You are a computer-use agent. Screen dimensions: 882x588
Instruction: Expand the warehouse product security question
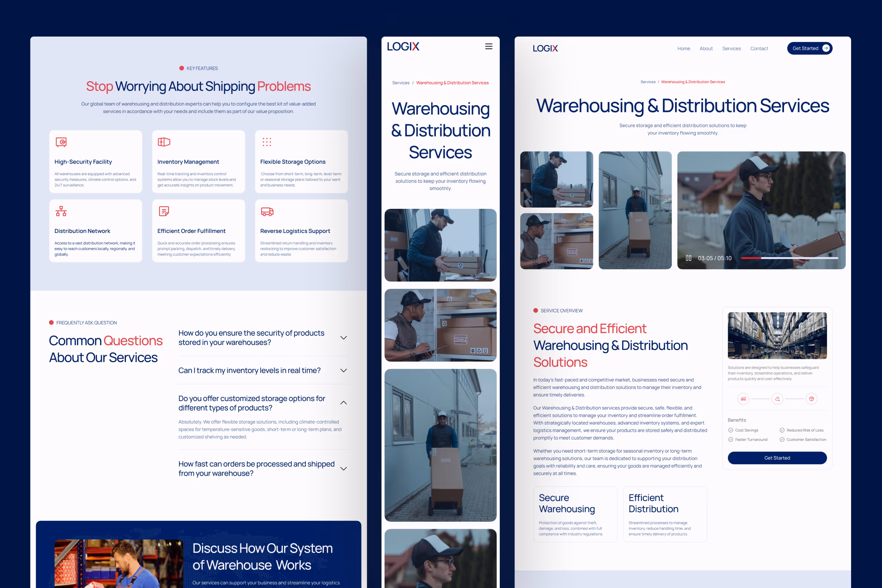[x=343, y=338]
